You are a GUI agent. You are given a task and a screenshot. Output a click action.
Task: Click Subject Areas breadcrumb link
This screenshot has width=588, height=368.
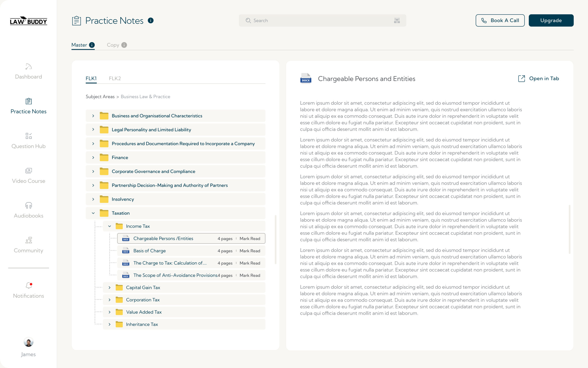click(100, 97)
